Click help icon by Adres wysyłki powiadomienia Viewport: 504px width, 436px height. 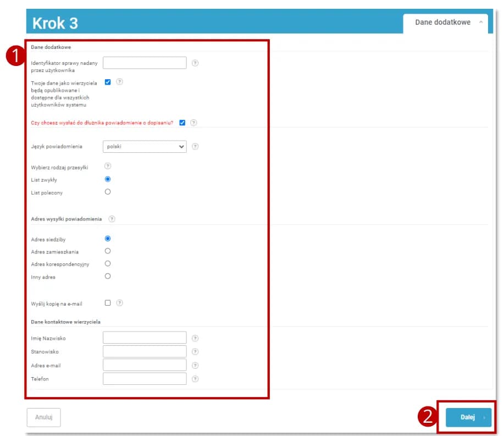tap(112, 219)
